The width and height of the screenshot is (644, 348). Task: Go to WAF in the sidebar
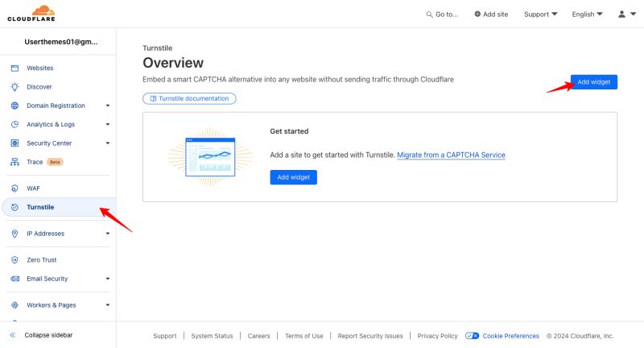33,188
